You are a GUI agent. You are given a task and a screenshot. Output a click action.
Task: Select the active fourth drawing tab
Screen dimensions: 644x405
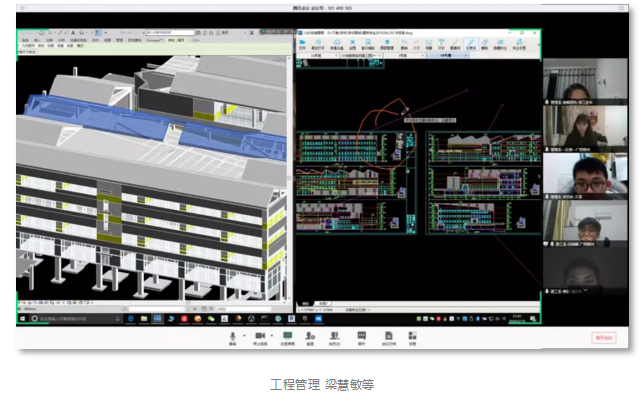(447, 55)
